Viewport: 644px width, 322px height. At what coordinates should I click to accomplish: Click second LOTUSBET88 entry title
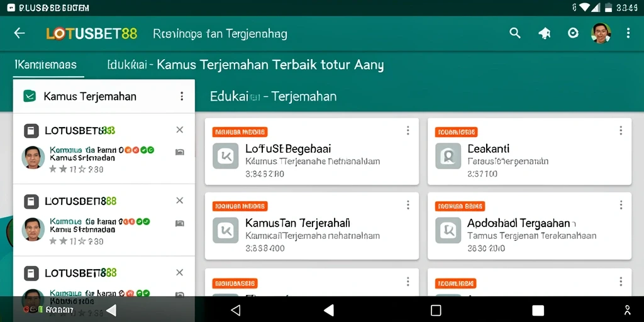click(x=80, y=201)
